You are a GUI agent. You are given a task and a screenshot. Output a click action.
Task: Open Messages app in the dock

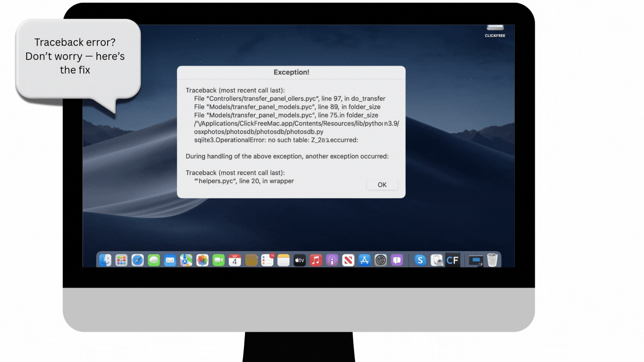pos(154,260)
